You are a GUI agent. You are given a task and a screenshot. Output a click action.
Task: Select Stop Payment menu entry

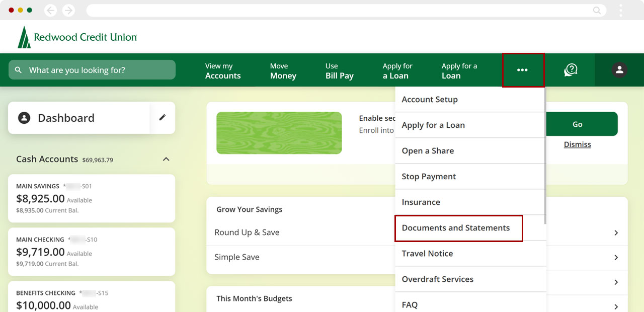tap(470, 176)
